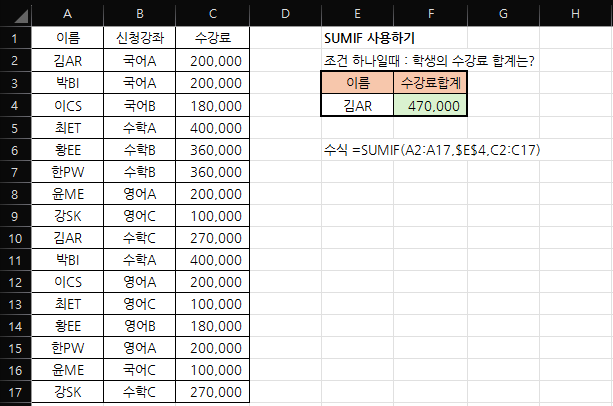Click the 조건 하나일때 description text
Viewport: 613px width, 406px height.
tap(429, 61)
